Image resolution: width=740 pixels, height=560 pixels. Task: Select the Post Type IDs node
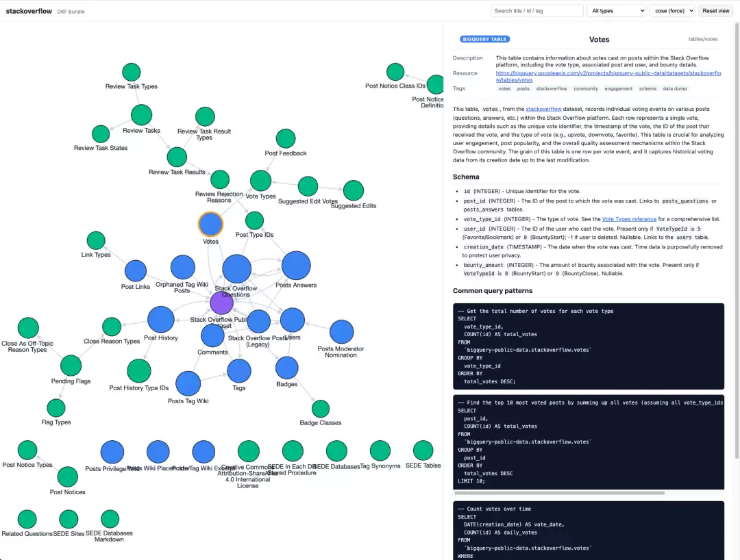[x=254, y=220]
